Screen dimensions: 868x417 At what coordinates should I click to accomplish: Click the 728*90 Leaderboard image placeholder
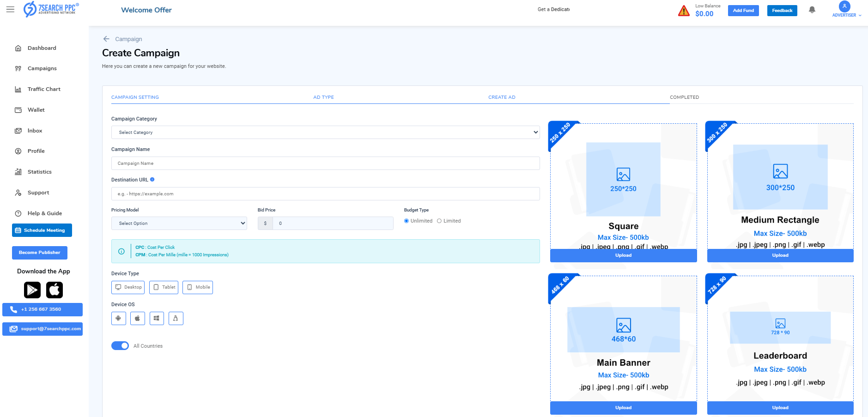780,327
